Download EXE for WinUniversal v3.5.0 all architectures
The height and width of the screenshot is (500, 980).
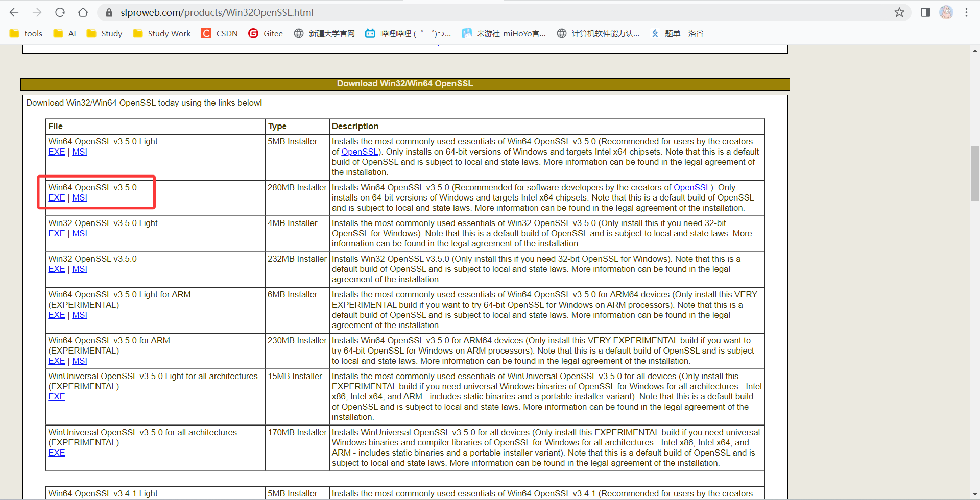click(57, 453)
